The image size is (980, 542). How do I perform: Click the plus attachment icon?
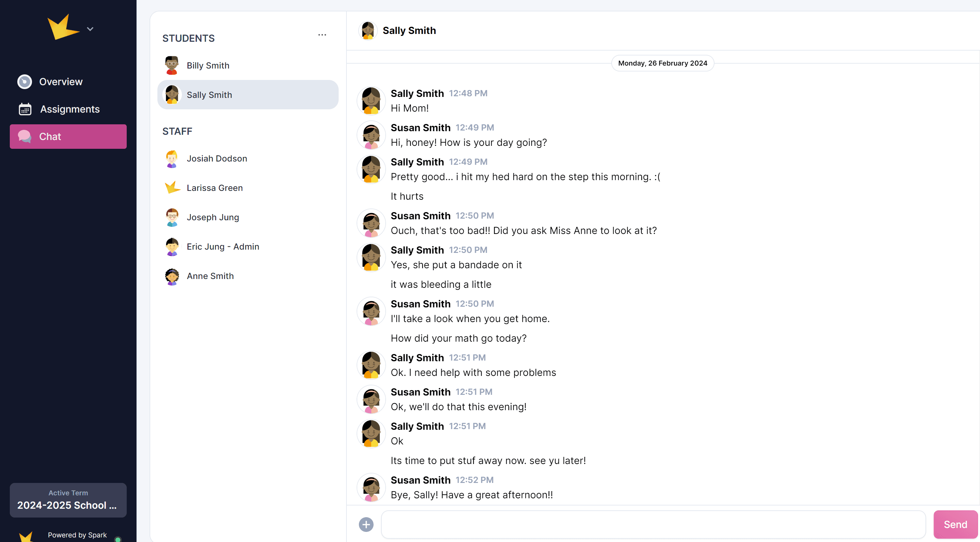tap(366, 524)
